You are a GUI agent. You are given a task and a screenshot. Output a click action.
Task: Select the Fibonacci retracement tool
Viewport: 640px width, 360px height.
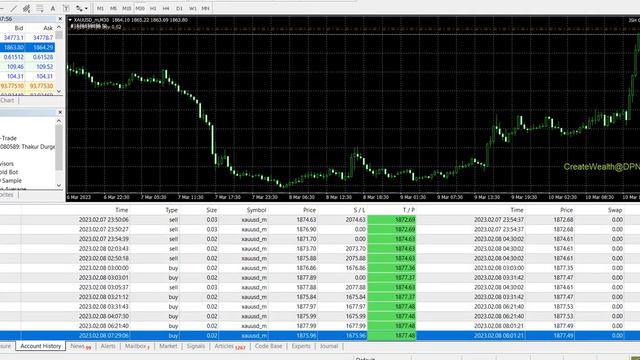click(x=40, y=8)
